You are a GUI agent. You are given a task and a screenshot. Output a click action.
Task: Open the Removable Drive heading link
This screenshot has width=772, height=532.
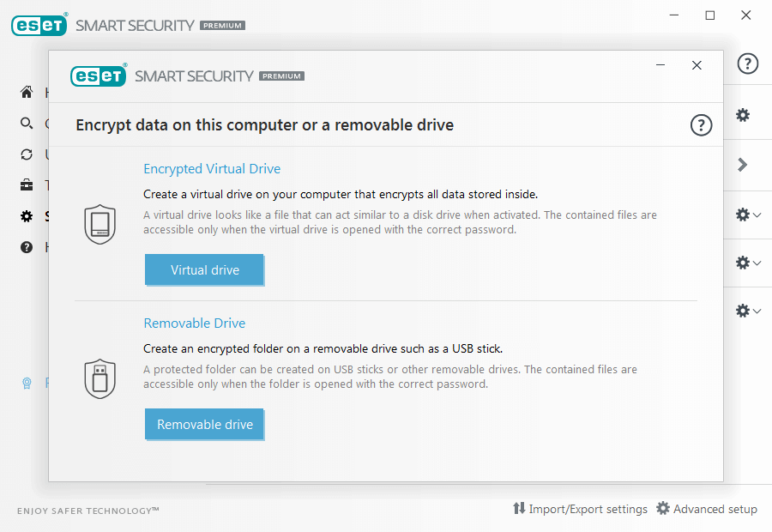[194, 323]
